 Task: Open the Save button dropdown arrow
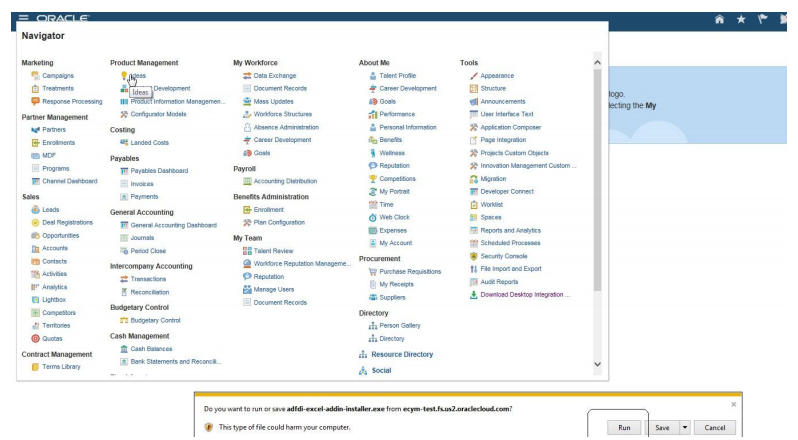coord(685,427)
